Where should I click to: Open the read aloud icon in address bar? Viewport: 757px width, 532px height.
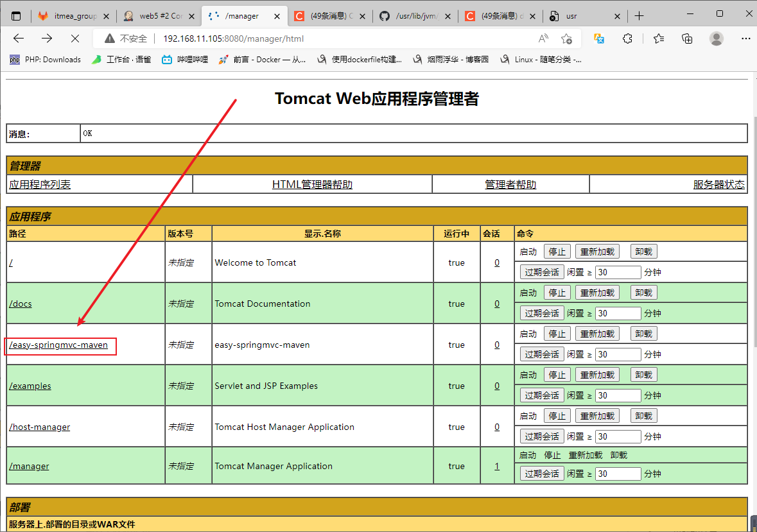tap(543, 39)
